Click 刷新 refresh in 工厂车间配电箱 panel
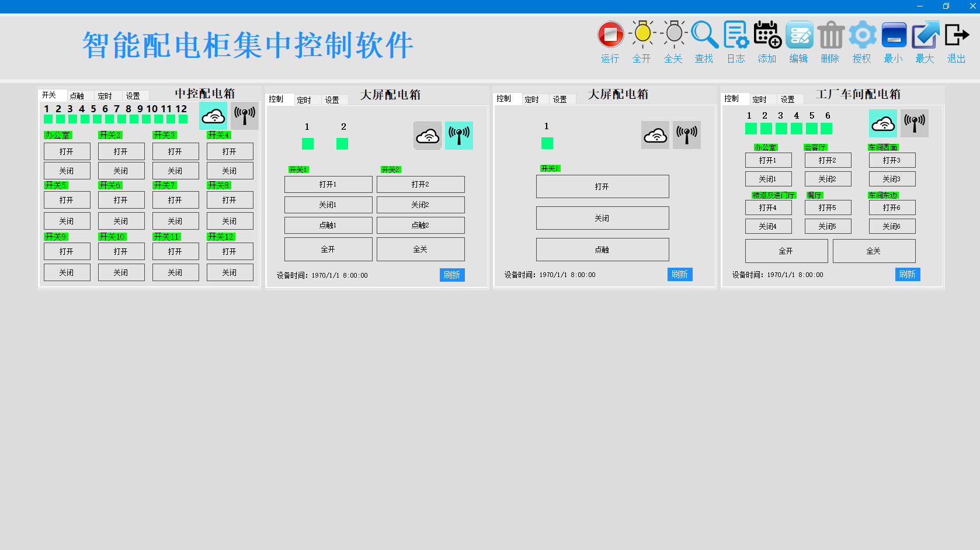This screenshot has width=980, height=550. (x=907, y=274)
